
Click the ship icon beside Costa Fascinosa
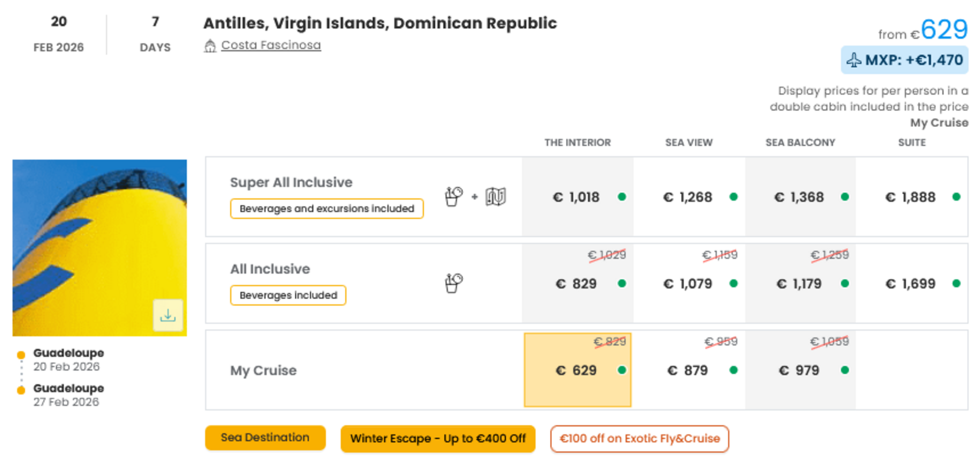pos(210,45)
